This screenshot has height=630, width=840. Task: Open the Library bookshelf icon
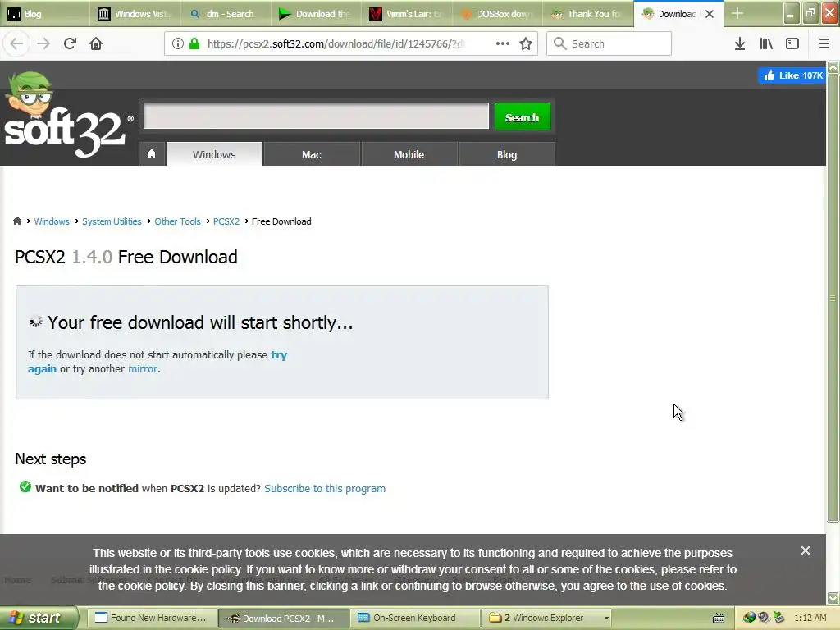(766, 43)
